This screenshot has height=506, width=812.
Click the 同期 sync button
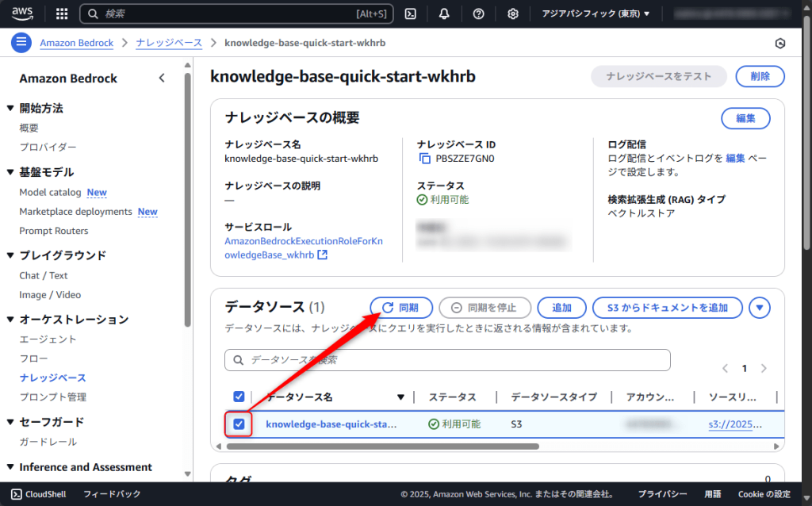pyautogui.click(x=401, y=308)
